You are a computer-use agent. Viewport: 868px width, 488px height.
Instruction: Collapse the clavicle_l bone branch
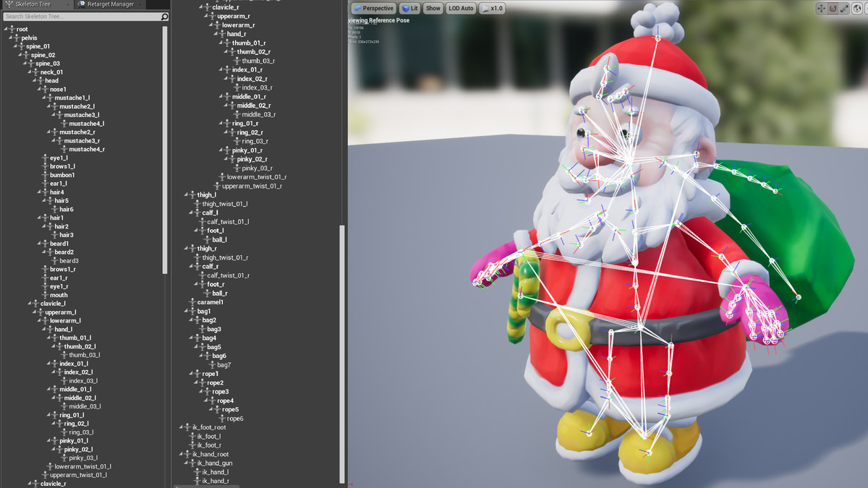point(30,304)
